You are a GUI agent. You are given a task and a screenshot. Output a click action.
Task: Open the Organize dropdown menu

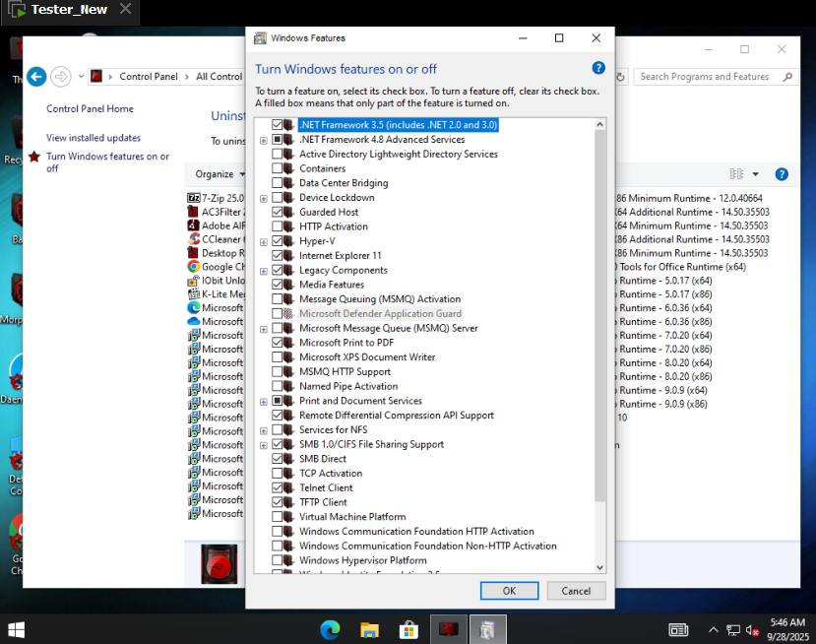coord(220,174)
